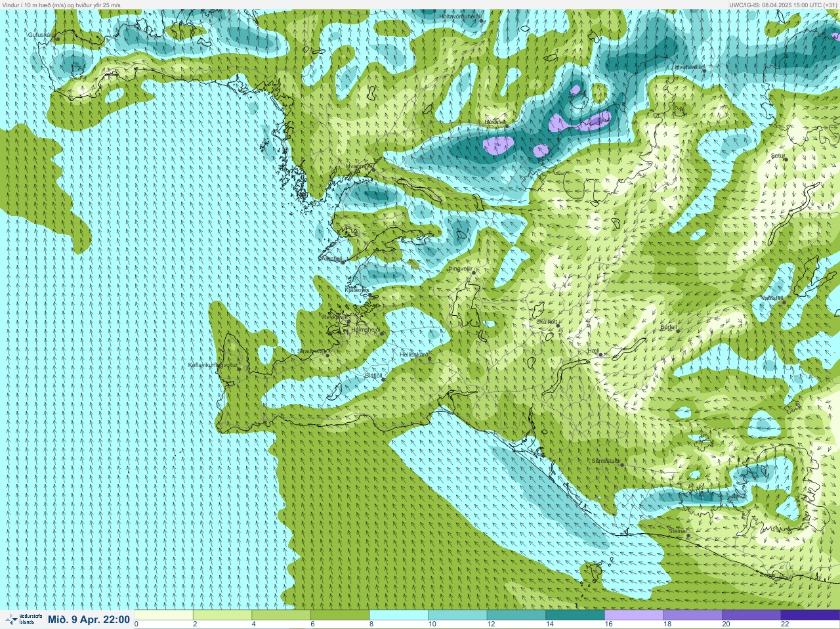Click the Setur station label
The height and width of the screenshot is (629, 840).
tap(778, 156)
